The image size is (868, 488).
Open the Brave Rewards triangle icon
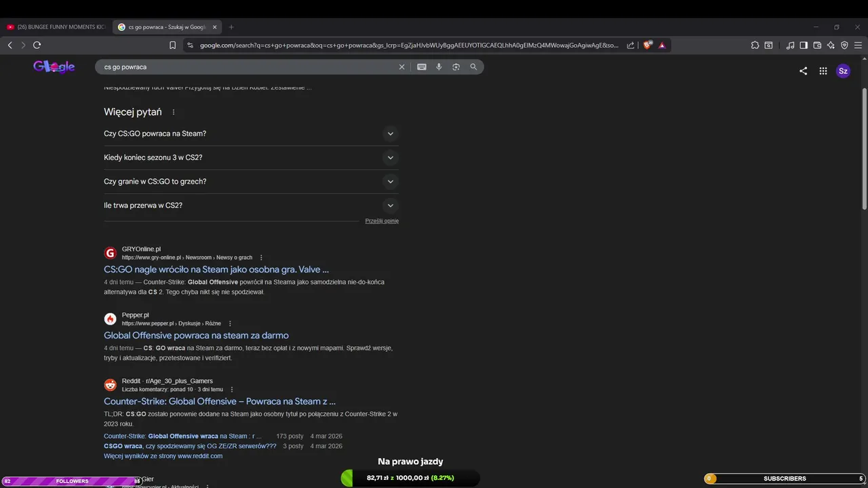coord(662,45)
